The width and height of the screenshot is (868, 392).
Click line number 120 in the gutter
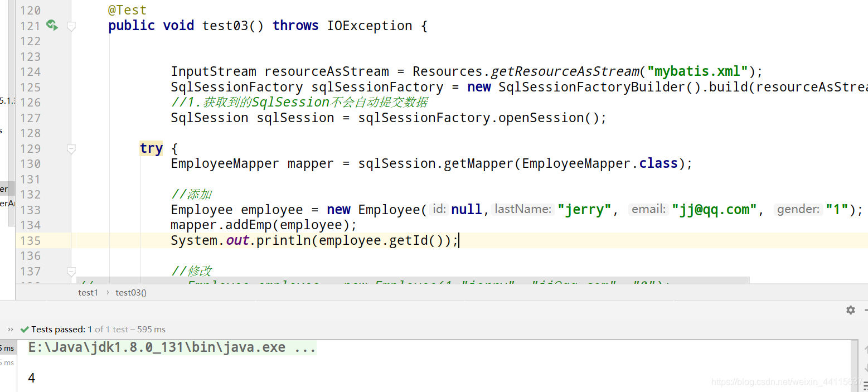tap(30, 11)
